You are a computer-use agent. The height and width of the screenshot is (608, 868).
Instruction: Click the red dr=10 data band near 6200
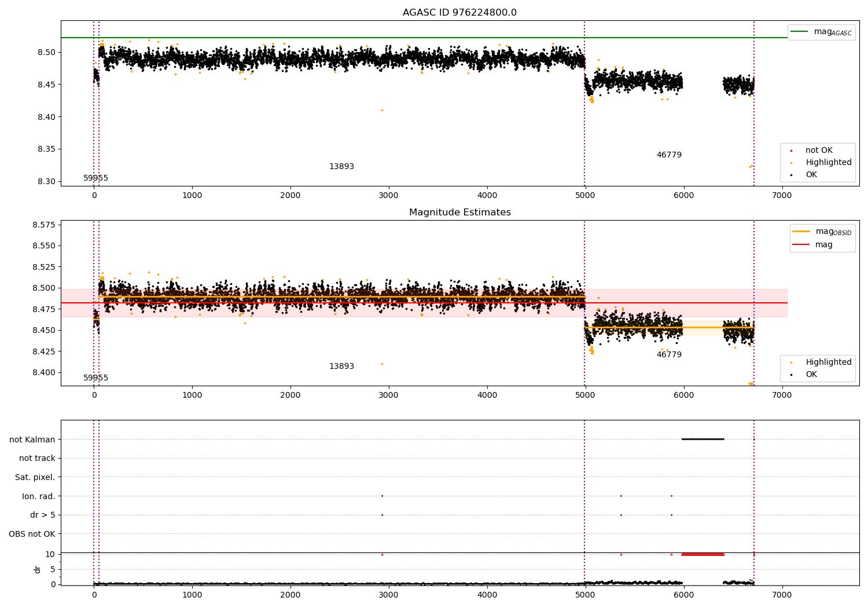[x=703, y=554]
